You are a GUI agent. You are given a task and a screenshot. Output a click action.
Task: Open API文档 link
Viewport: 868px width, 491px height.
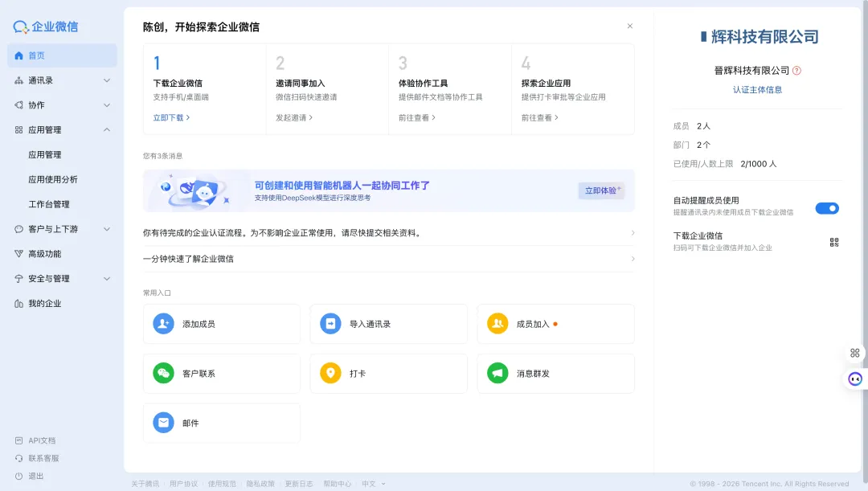pos(42,440)
